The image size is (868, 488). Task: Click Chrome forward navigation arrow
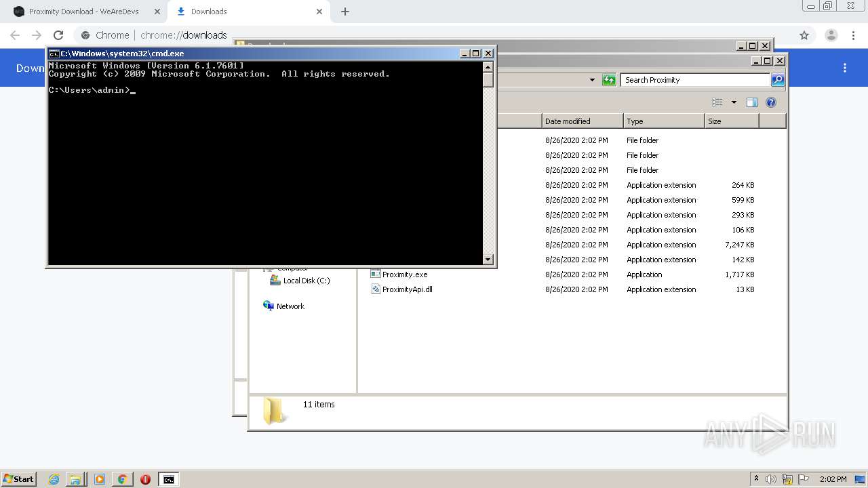coord(37,35)
